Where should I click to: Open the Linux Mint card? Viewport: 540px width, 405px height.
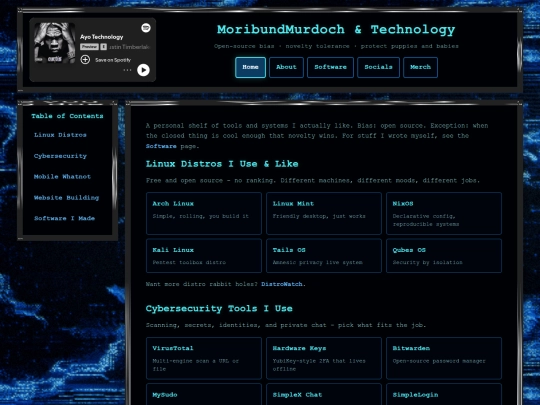pyautogui.click(x=324, y=213)
